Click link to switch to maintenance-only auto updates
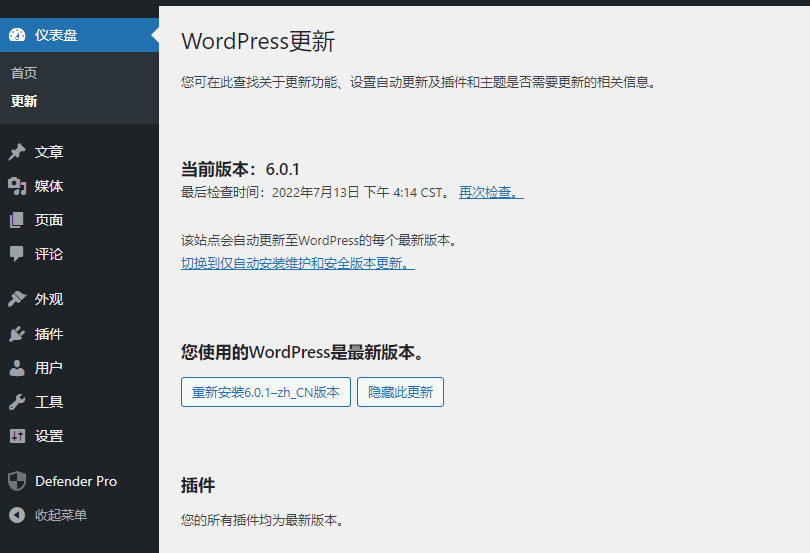The width and height of the screenshot is (810, 553). 298,263
